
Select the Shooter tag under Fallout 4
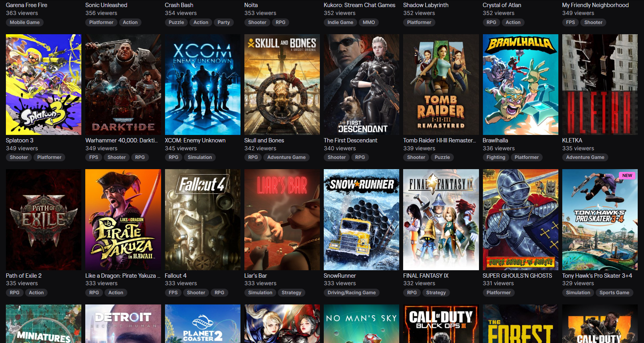[x=196, y=293]
